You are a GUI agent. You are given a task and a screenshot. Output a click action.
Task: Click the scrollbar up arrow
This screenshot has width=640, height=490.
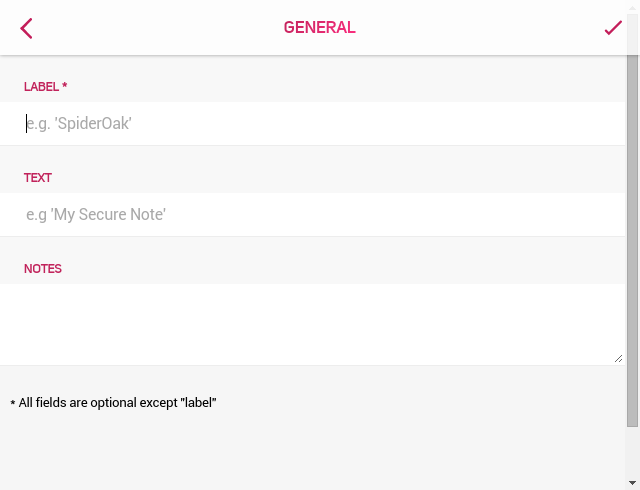(x=633, y=8)
